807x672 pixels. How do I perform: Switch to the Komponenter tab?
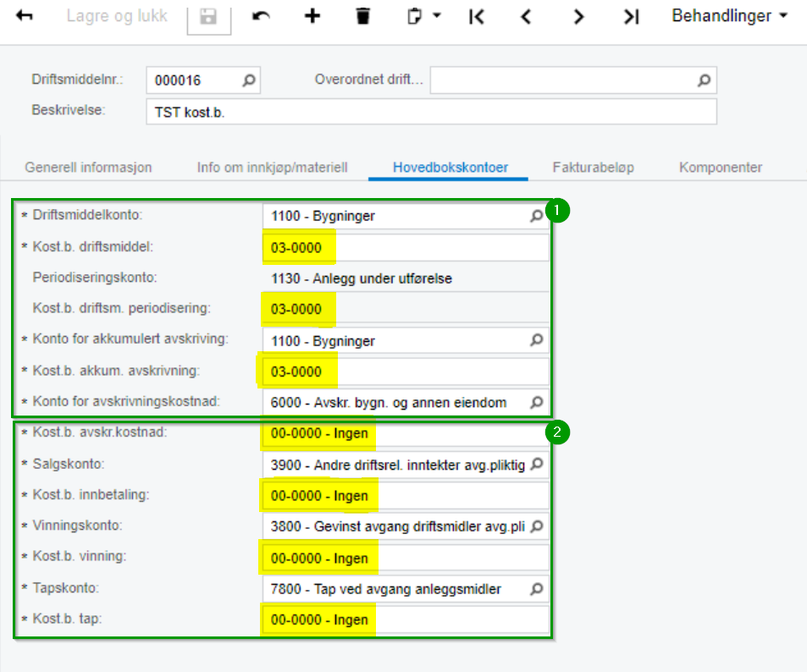[x=721, y=168]
